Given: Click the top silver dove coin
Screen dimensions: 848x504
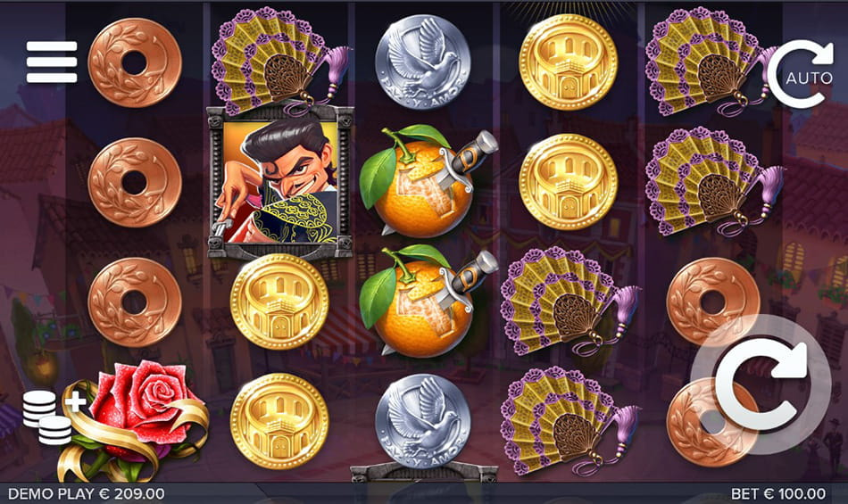Looking at the screenshot, I should pos(422,62).
